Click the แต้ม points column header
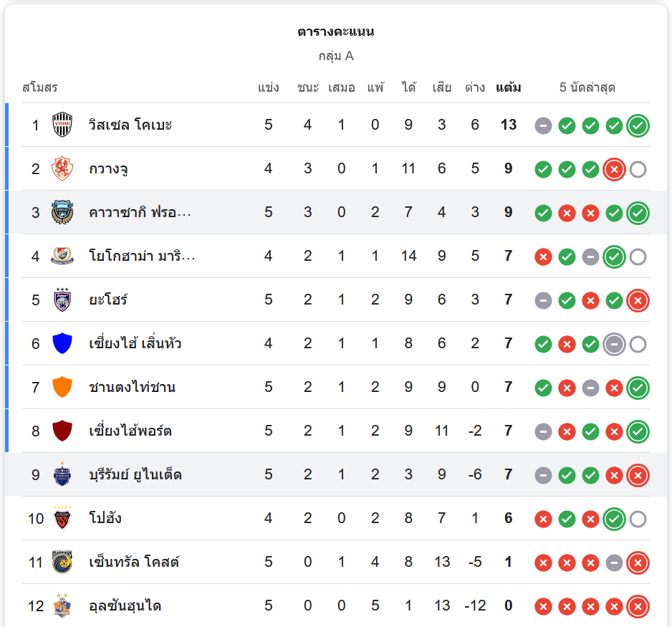The width and height of the screenshot is (672, 627). (x=508, y=88)
